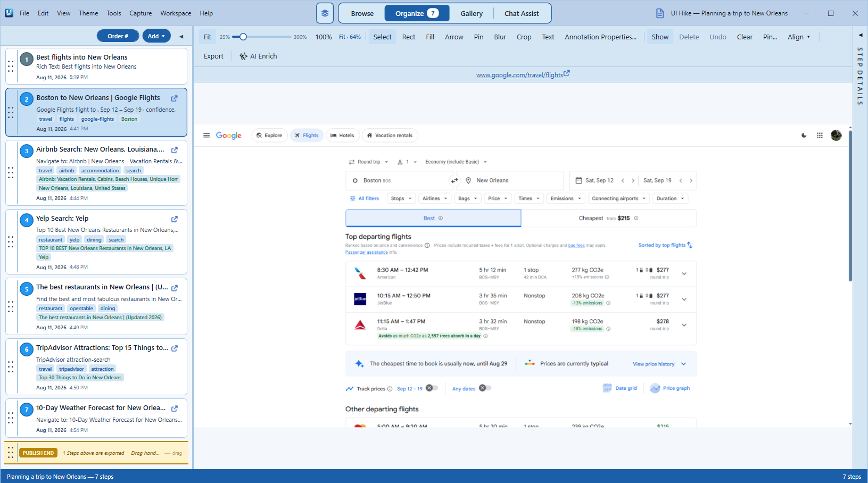
Task: Click the Sat, Sep 12 departure date field
Action: click(x=599, y=181)
